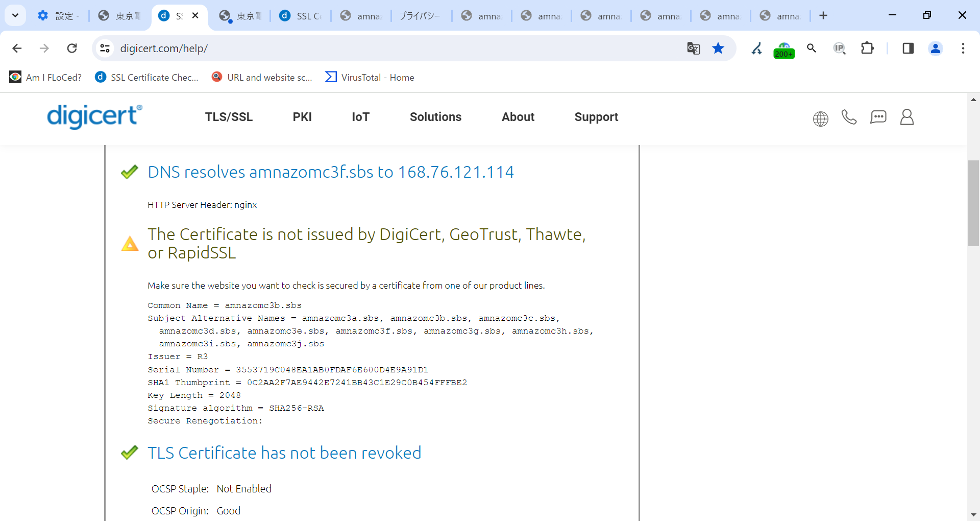
Task: Switch to the first 東京 tab
Action: click(119, 16)
